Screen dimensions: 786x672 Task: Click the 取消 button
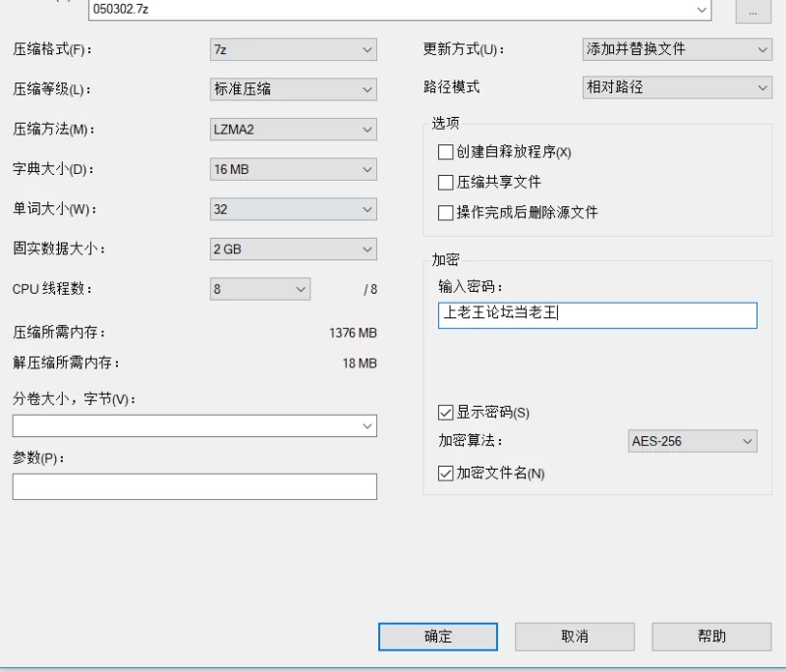coord(575,637)
